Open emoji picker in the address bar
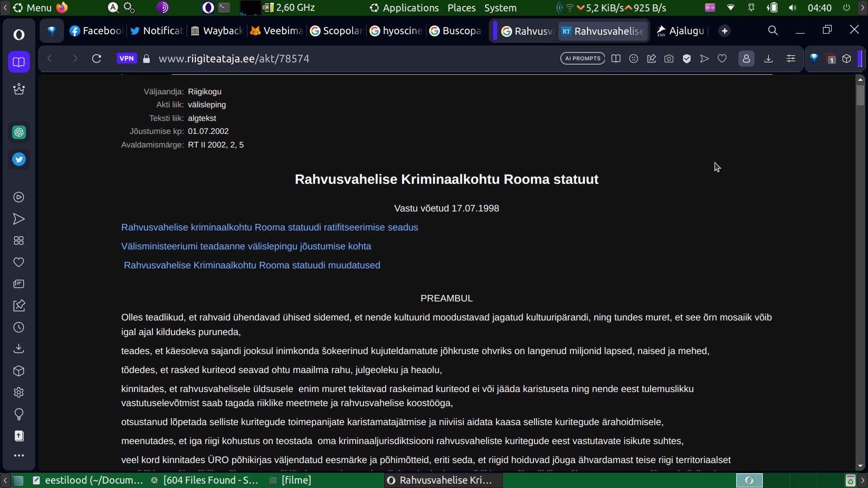Image resolution: width=868 pixels, height=488 pixels. coord(634,59)
